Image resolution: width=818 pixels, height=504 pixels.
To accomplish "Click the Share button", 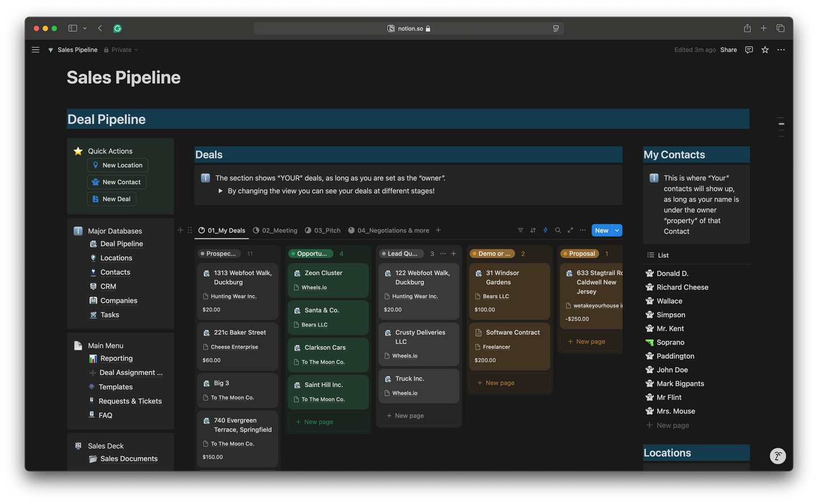I will tap(729, 50).
